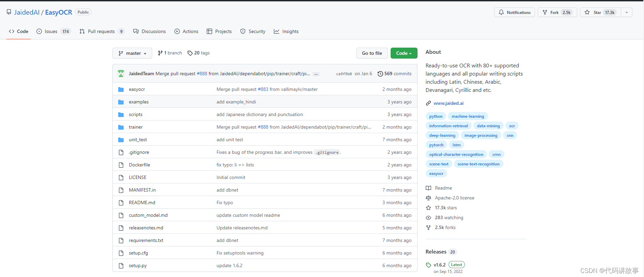Image resolution: width=644 pixels, height=277 pixels.
Task: Open pull request #883 in easyocr row
Action: point(263,89)
